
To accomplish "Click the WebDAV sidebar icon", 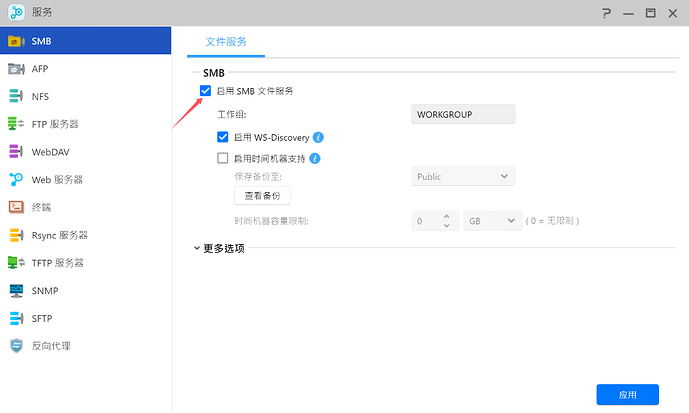I will [x=16, y=152].
